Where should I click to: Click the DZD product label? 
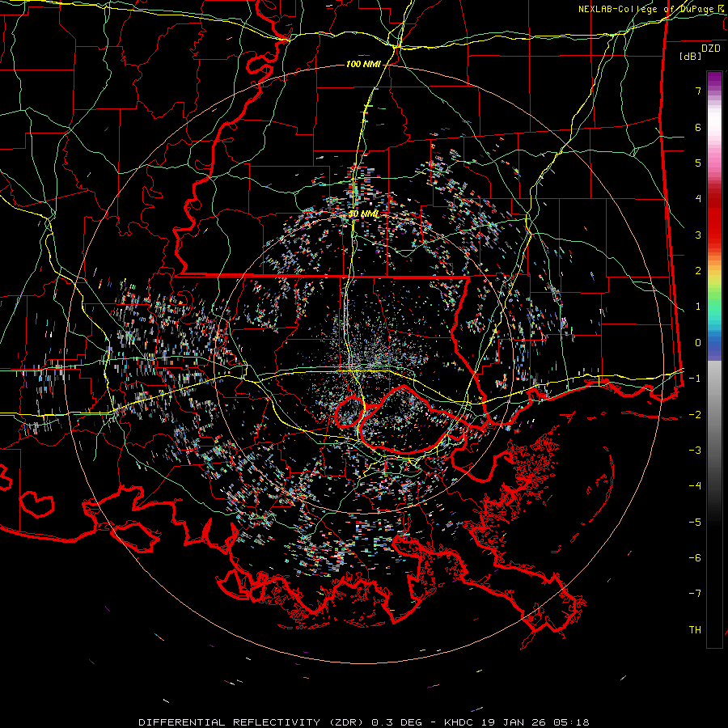point(711,49)
